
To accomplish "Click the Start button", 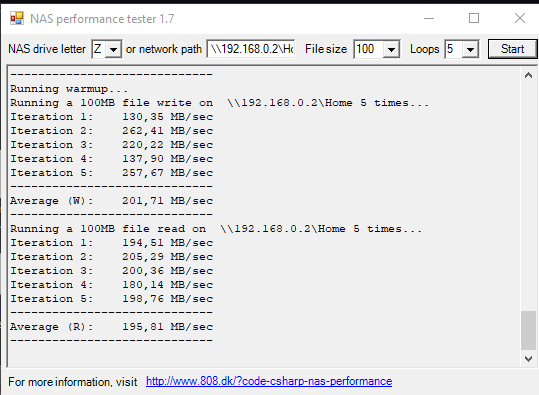I will pyautogui.click(x=512, y=49).
